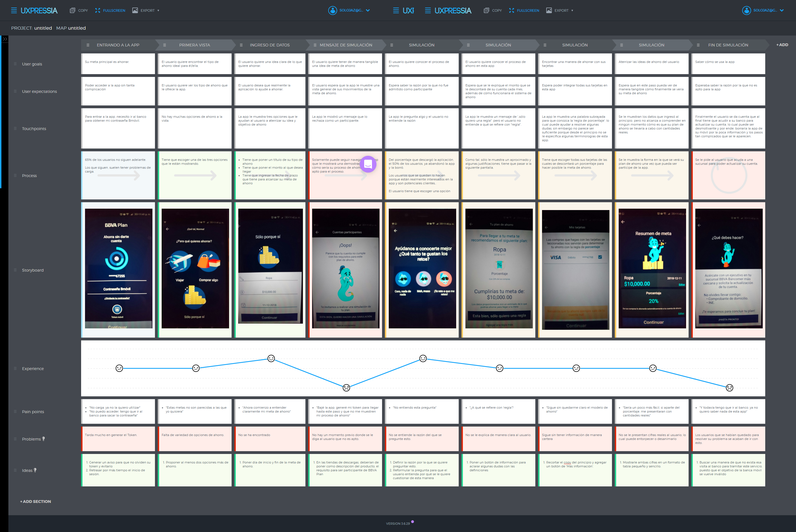Open the left SOLOJAZ@G account dropdown
This screenshot has height=532, width=796.
(x=349, y=11)
